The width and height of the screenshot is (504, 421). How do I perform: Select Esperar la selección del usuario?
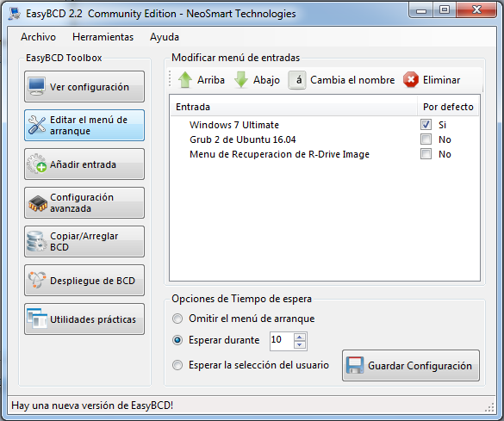tap(177, 365)
